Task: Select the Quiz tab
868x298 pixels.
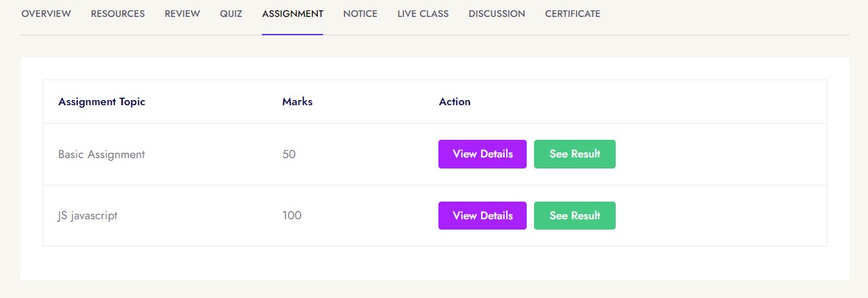Action: click(x=231, y=14)
